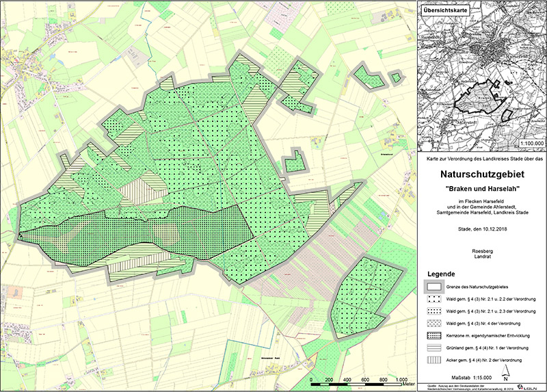This screenshot has width=547, height=392.
Task: Click the Grünland horizontal-striped legend symbol
Action: tap(433, 348)
